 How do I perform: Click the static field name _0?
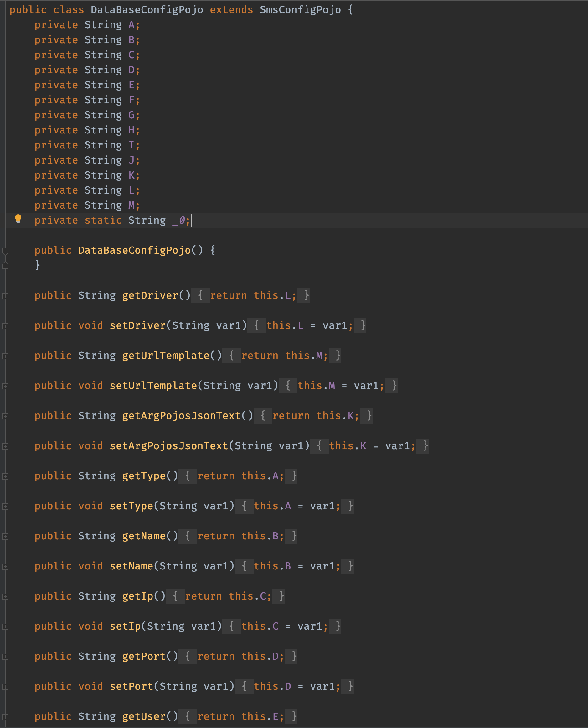178,221
